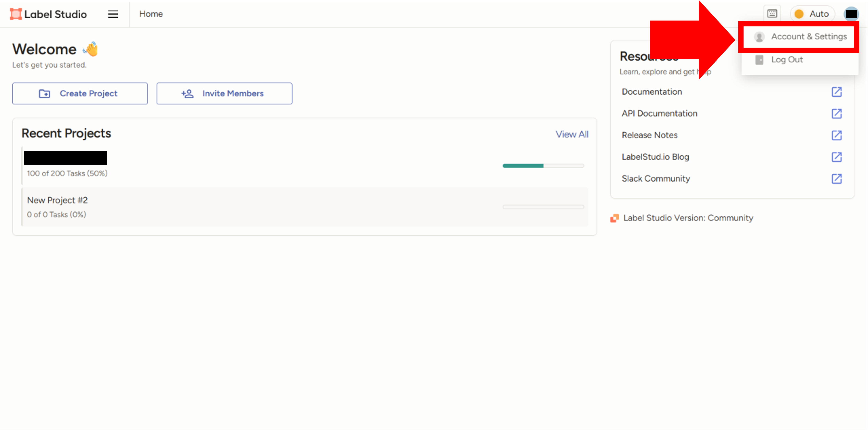
Task: Click external-link icon beside LabelStud.io Blog
Action: click(836, 157)
